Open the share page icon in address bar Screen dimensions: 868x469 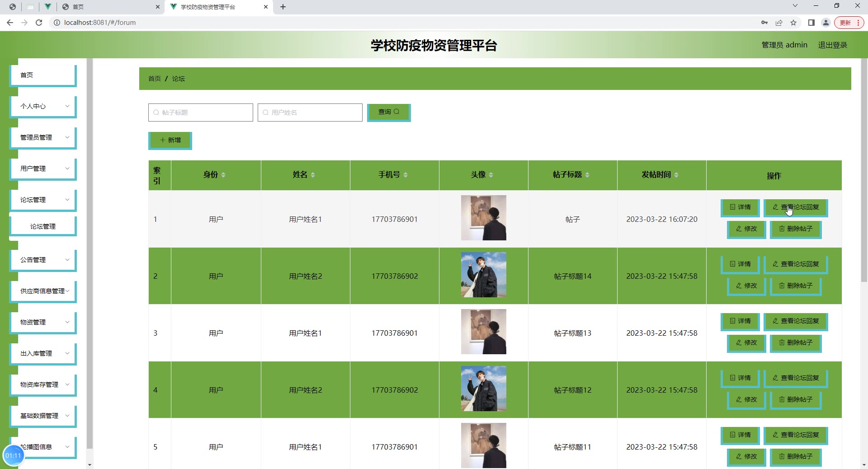pyautogui.click(x=779, y=23)
